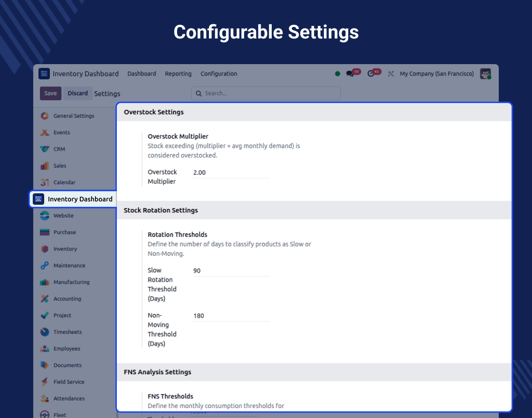Open the Dashboard menu
The image size is (532, 418).
[142, 74]
